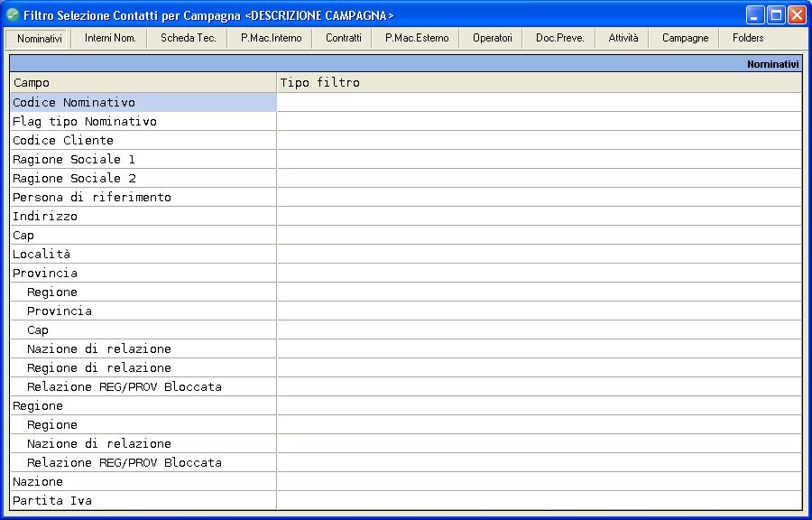812x520 pixels.
Task: Click Tipo filtro cell for Codice Cliente
Action: (540, 140)
